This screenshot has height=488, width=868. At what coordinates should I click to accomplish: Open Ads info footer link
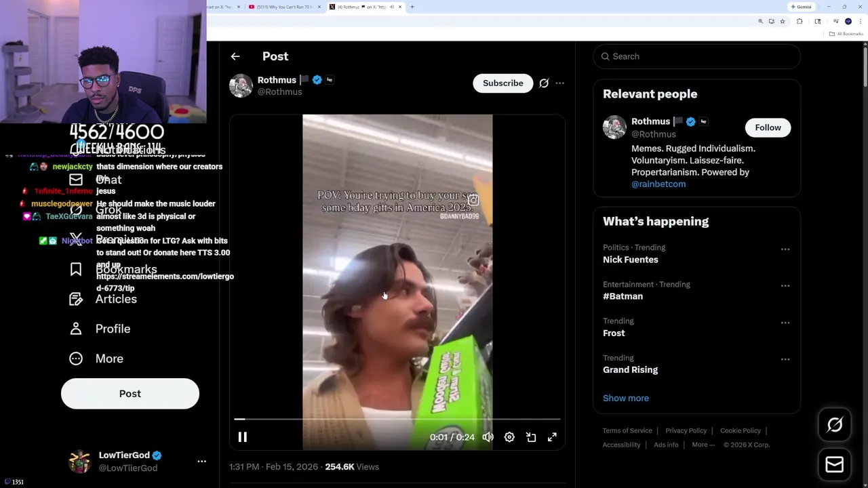coord(666,445)
